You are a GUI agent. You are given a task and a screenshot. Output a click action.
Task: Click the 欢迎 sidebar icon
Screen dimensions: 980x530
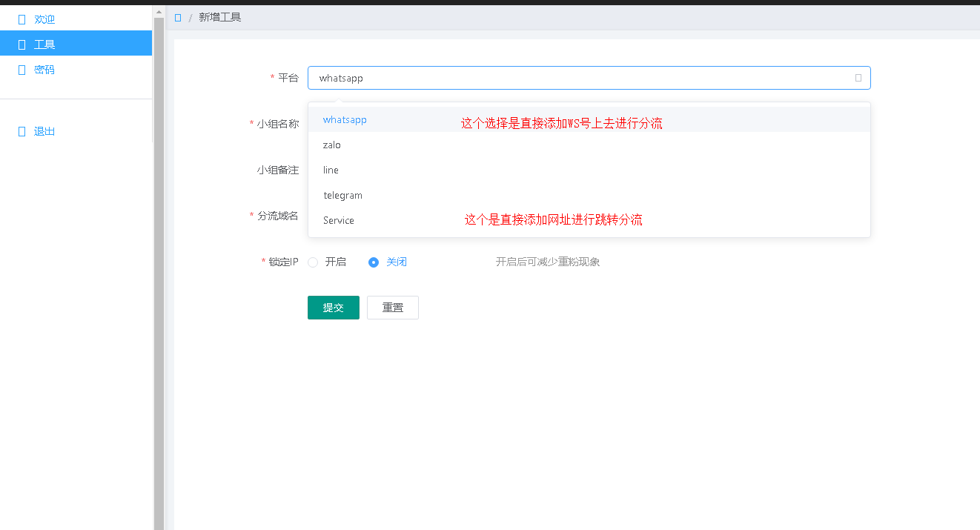(21, 19)
